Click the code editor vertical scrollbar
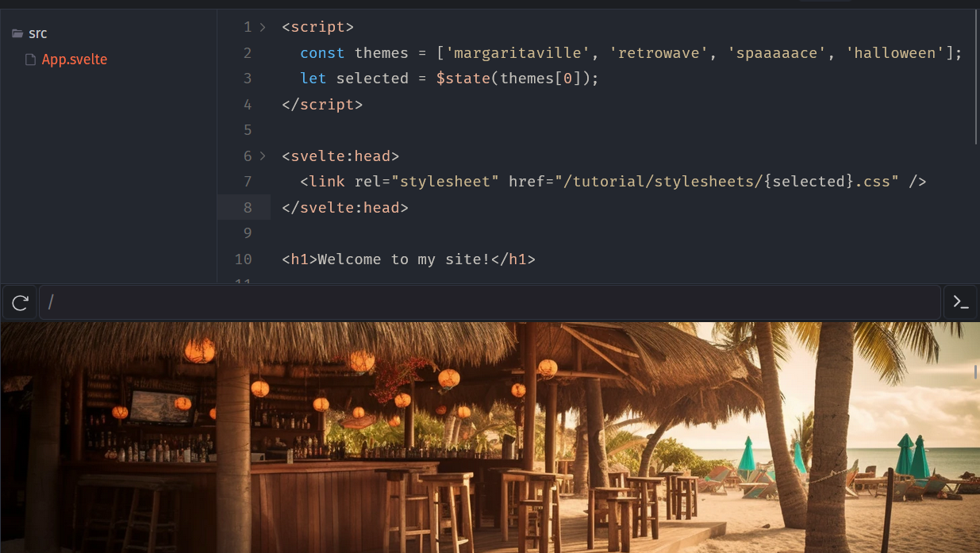This screenshot has height=553, width=980. coord(977,77)
